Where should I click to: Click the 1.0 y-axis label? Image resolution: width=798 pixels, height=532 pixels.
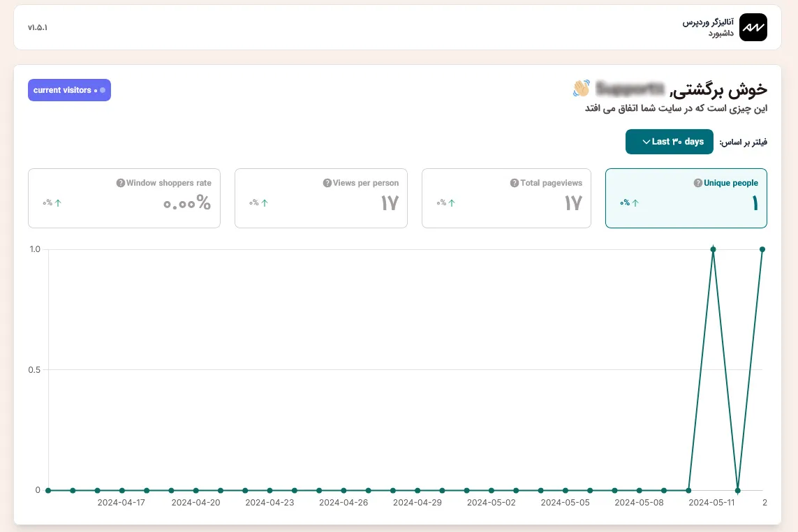[35, 249]
